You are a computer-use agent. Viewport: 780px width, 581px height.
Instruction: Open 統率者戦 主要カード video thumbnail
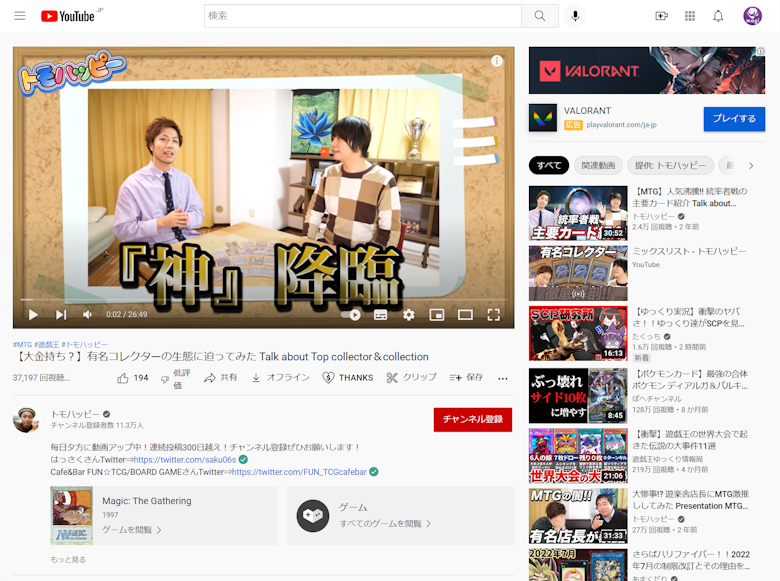click(x=578, y=213)
